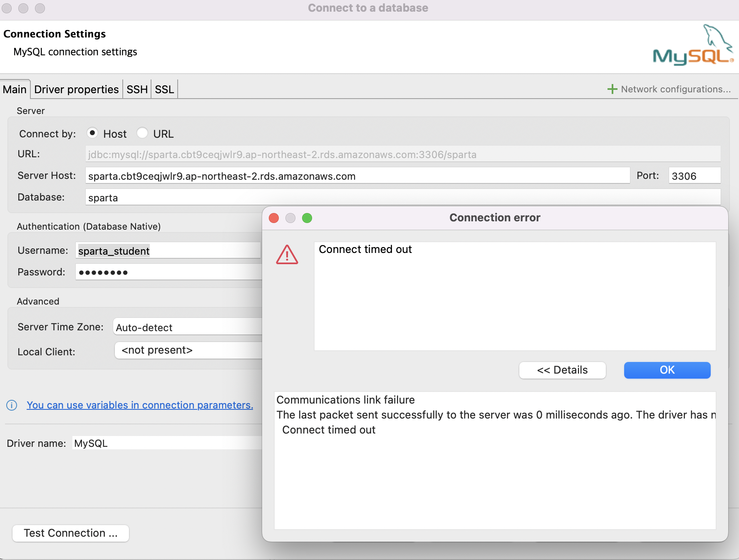Click the green plus Network configurations icon
The image size is (739, 560).
(x=612, y=89)
